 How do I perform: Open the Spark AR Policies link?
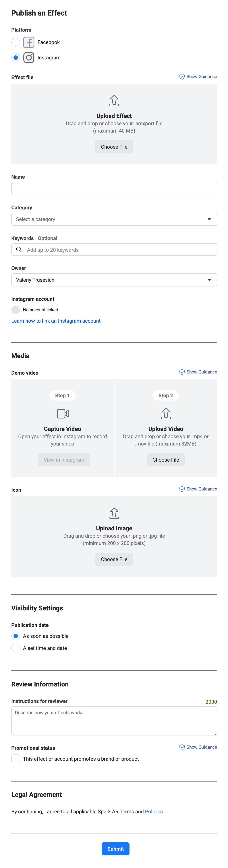[x=154, y=811]
